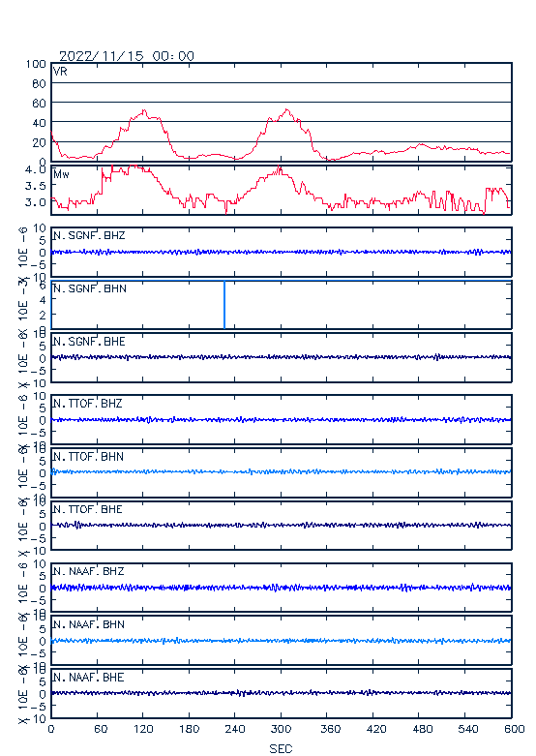Select the N.NAAF.BHN trace label
The width and height of the screenshot is (536, 756).
(89, 624)
